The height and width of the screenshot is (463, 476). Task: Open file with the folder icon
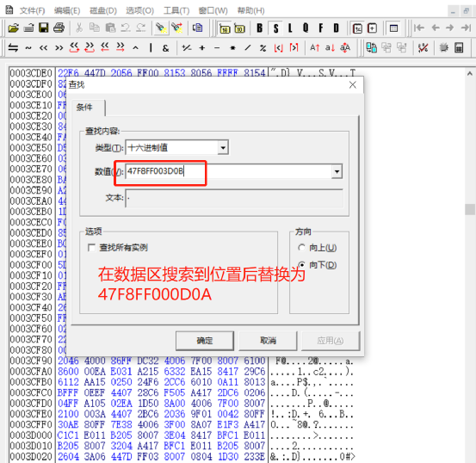tap(14, 28)
